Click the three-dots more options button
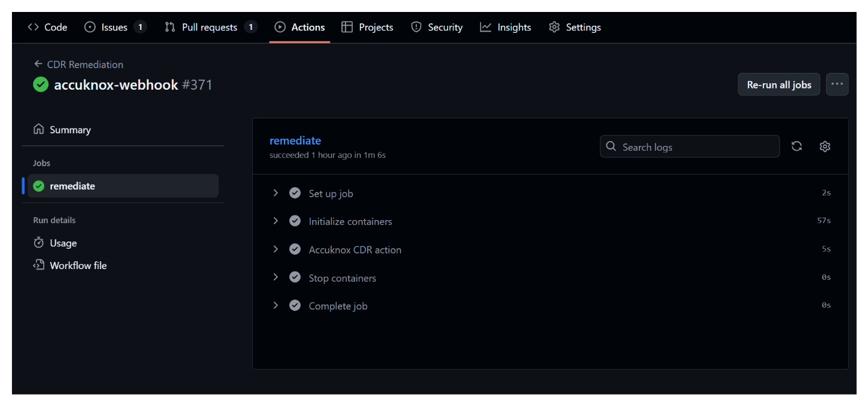This screenshot has width=868, height=406. click(x=837, y=84)
